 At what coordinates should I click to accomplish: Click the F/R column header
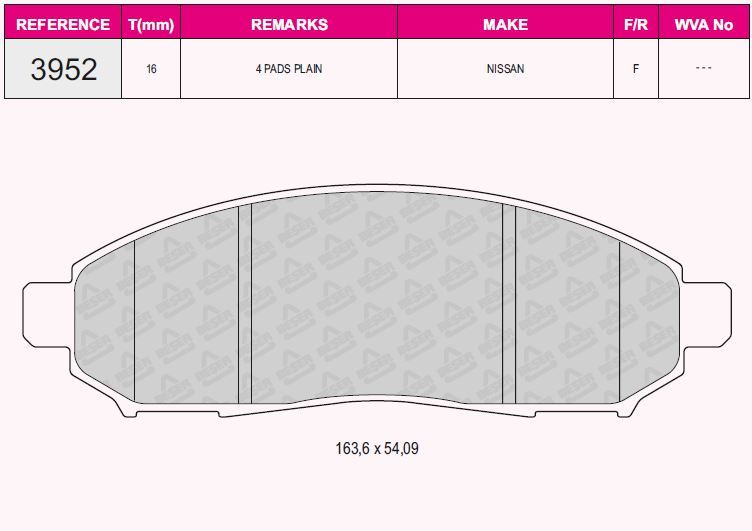pos(636,24)
